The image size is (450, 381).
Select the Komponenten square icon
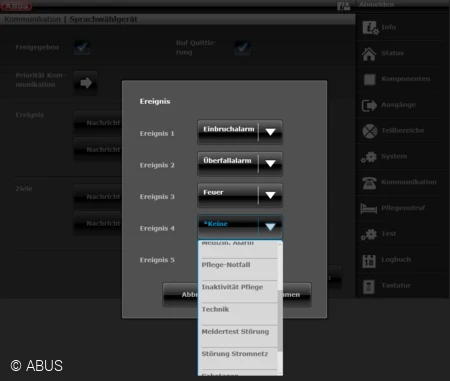(369, 79)
